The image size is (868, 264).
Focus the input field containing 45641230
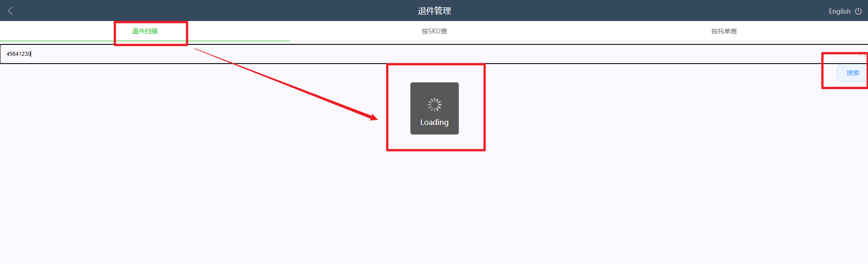click(x=434, y=54)
